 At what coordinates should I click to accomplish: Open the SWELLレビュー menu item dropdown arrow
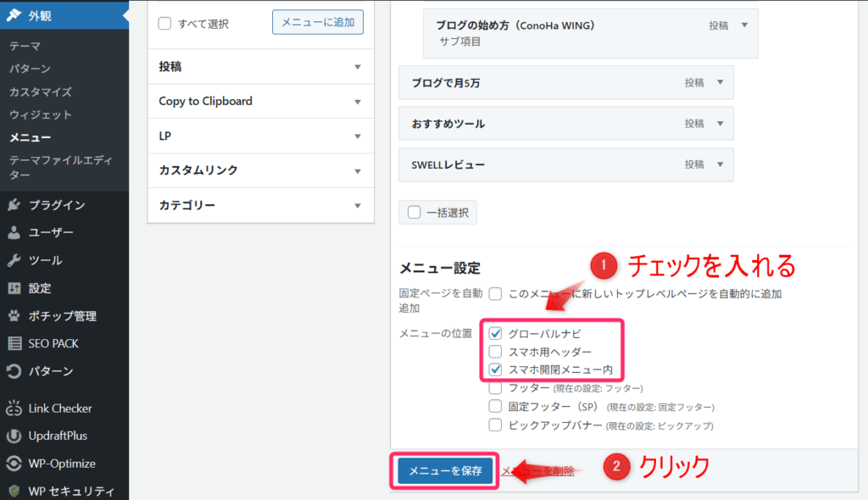(x=720, y=164)
